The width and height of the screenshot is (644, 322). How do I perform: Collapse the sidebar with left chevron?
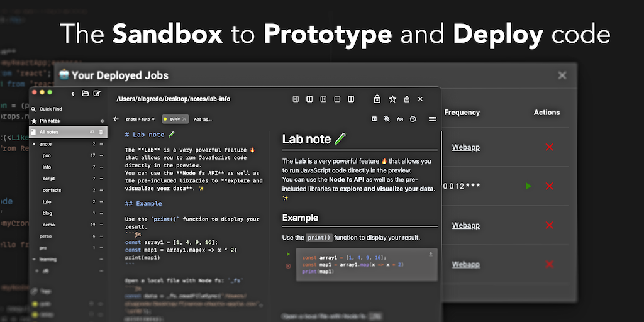(73, 94)
